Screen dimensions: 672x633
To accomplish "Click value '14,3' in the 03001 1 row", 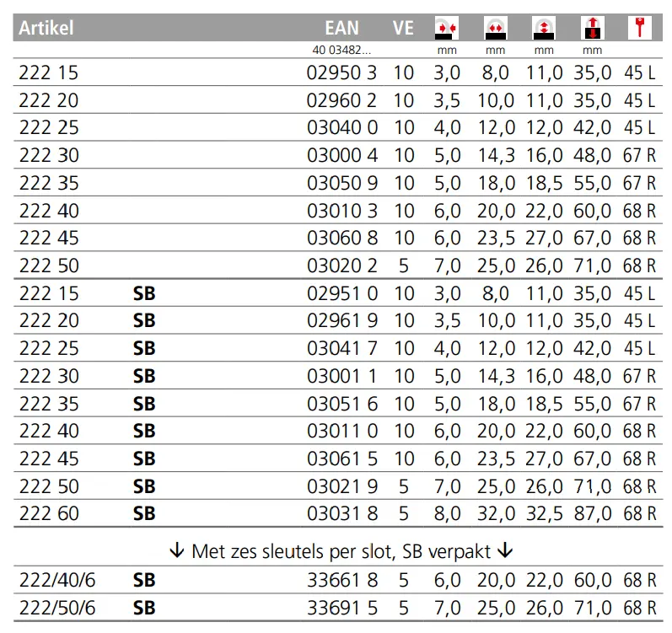I will click(496, 376).
